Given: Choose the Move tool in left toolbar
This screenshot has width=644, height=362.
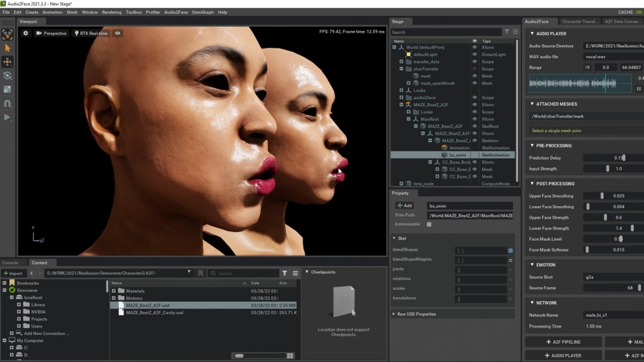Looking at the screenshot, I should pos(8,62).
